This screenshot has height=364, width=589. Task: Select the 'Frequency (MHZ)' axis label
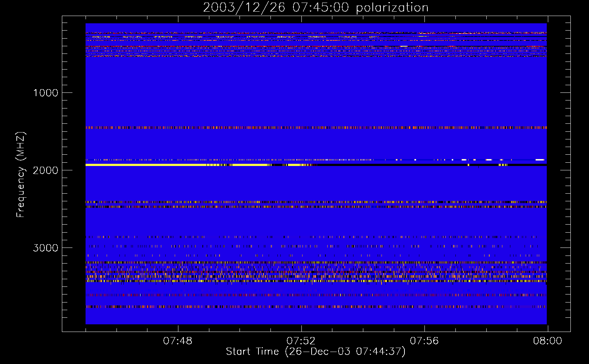tap(21, 175)
